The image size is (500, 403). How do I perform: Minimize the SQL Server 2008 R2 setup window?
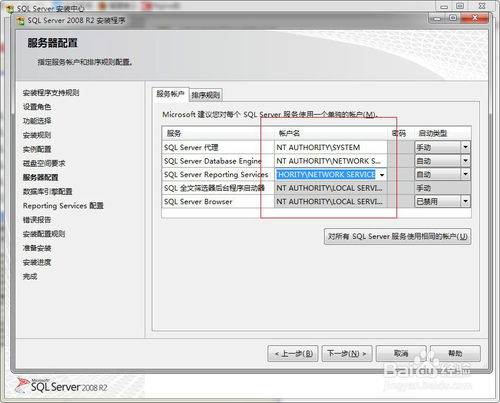(x=437, y=18)
